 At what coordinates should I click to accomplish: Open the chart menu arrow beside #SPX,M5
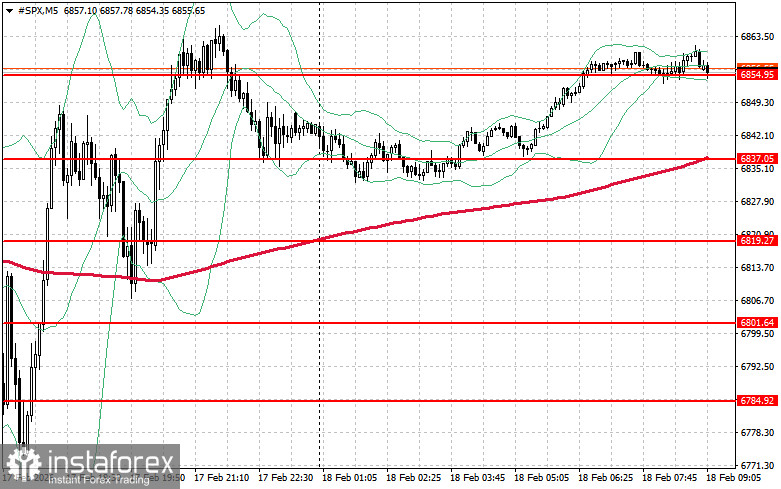click(9, 11)
